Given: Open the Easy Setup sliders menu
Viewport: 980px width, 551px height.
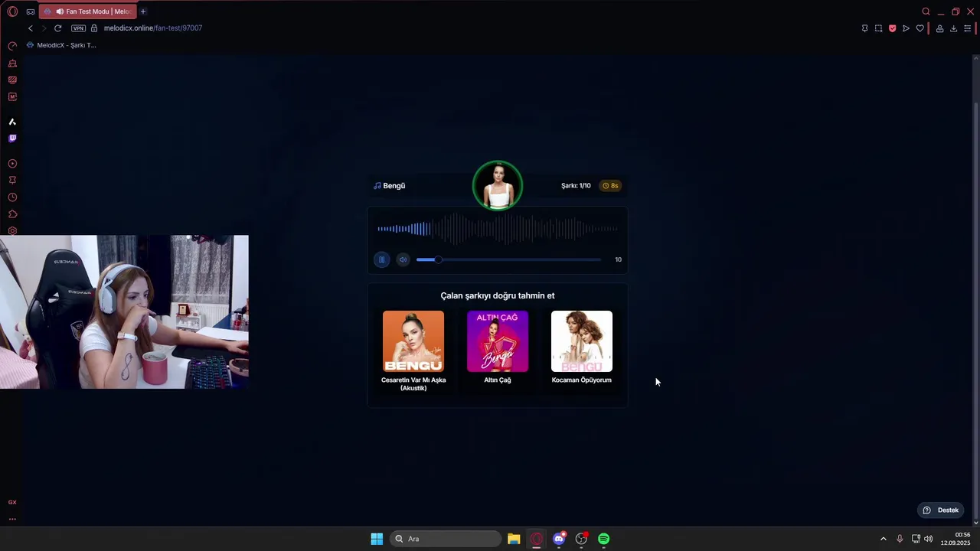Looking at the screenshot, I should pos(967,28).
